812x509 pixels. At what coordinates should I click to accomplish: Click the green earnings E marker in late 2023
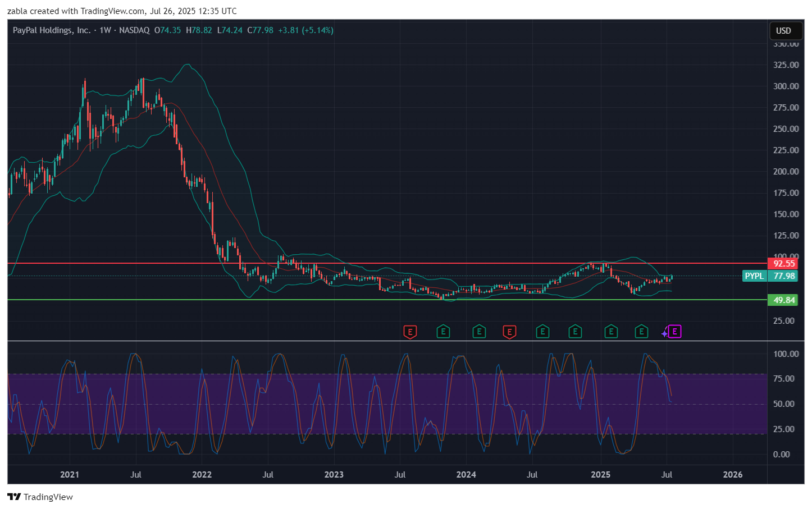[443, 332]
